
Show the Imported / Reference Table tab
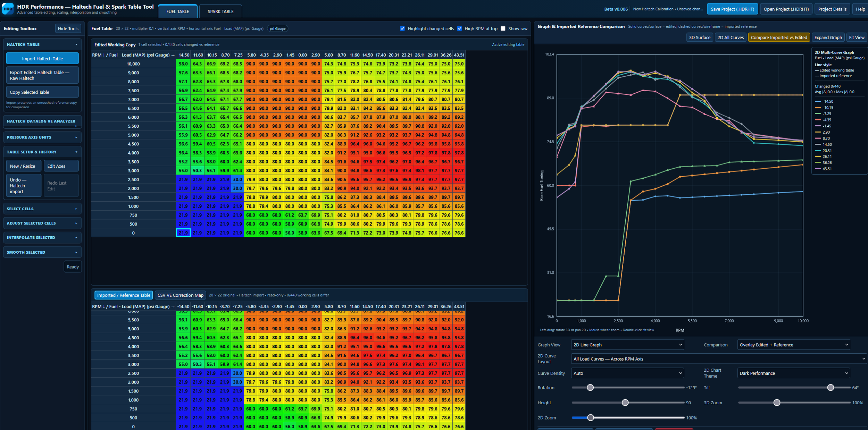(x=124, y=295)
